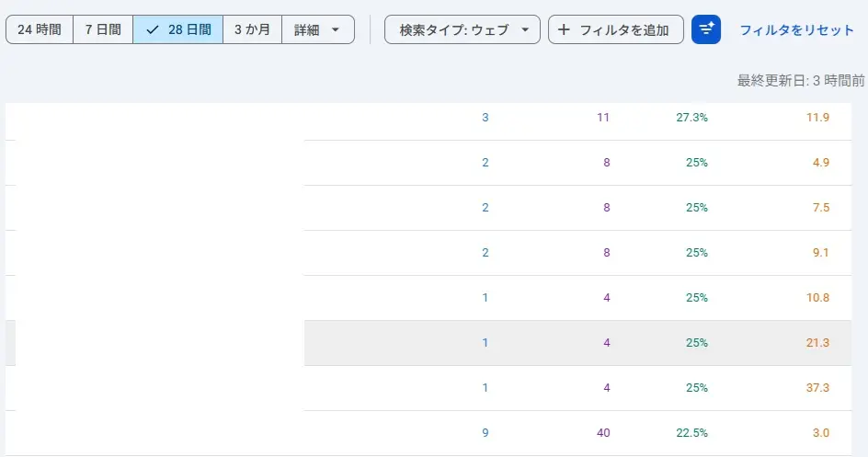This screenshot has width=868, height=457.
Task: Select the 28 日間 date range
Action: coord(177,29)
